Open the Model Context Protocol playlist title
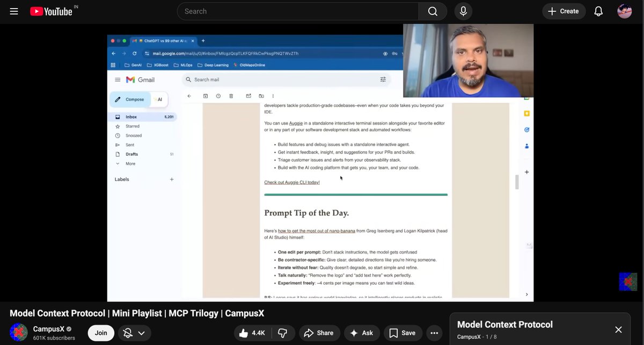 pyautogui.click(x=505, y=325)
